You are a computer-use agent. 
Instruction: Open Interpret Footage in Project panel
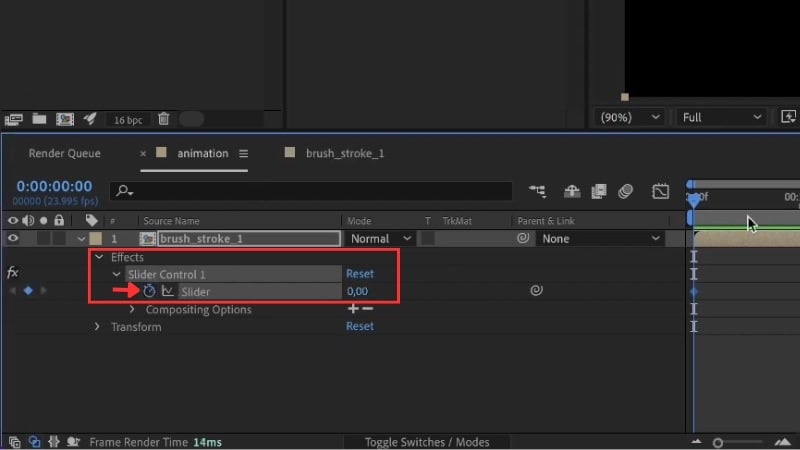point(14,119)
